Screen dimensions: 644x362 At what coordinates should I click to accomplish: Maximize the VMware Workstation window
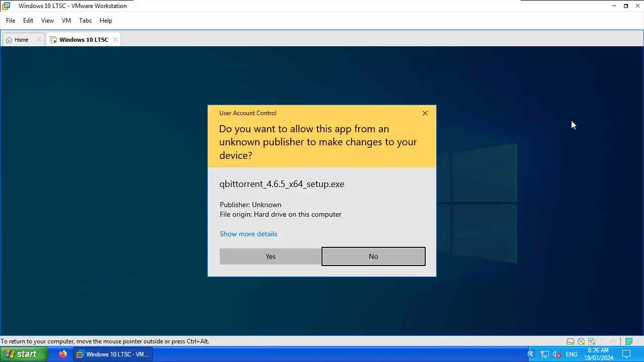point(626,6)
